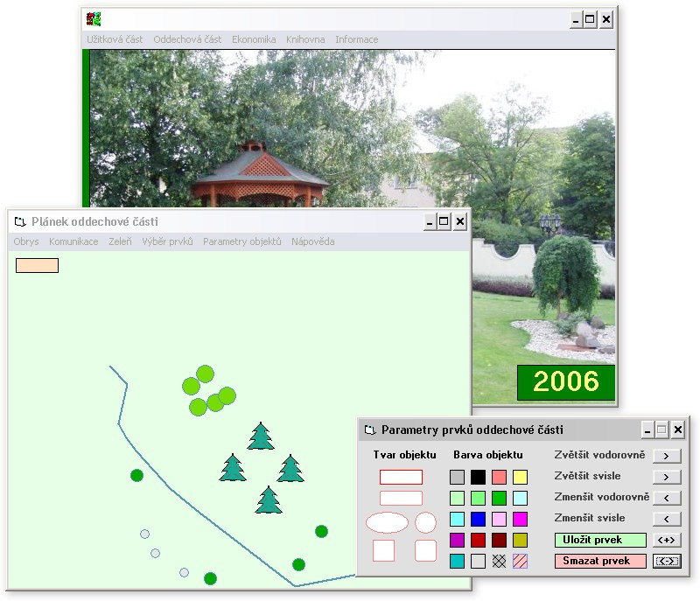Viewport: 700px width, 601px height.
Task: Click the colorful application icon in main window
Action: coord(94,19)
